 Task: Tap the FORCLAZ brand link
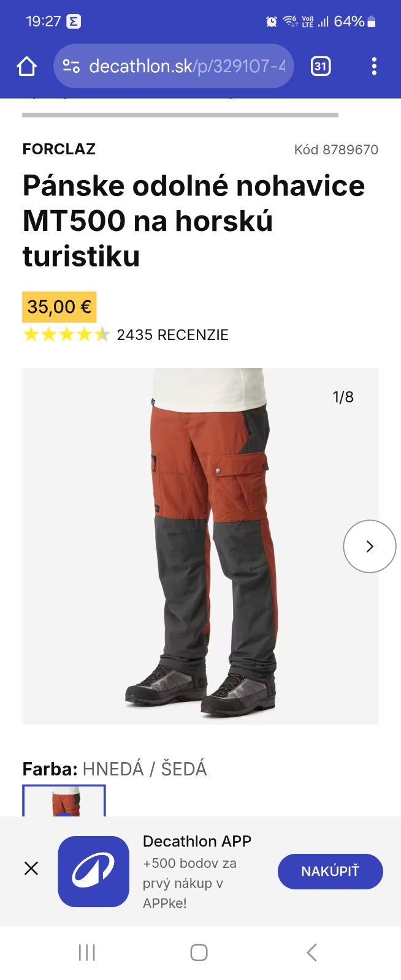[59, 149]
